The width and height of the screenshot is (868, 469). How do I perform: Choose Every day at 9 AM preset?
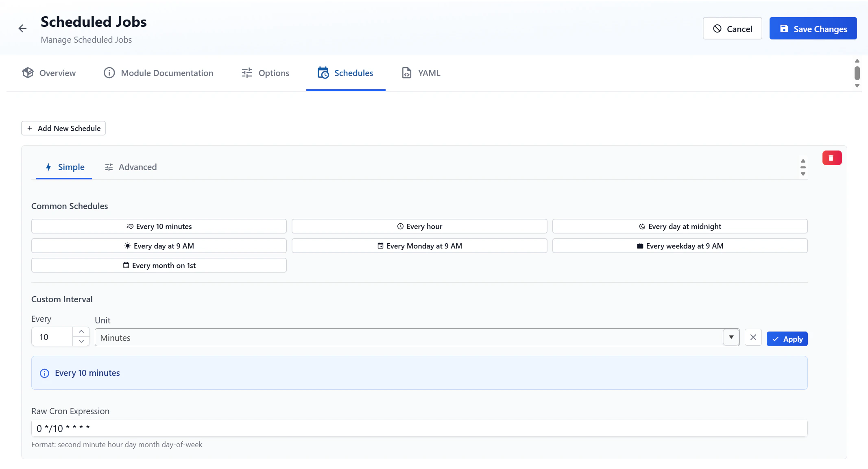coord(159,246)
